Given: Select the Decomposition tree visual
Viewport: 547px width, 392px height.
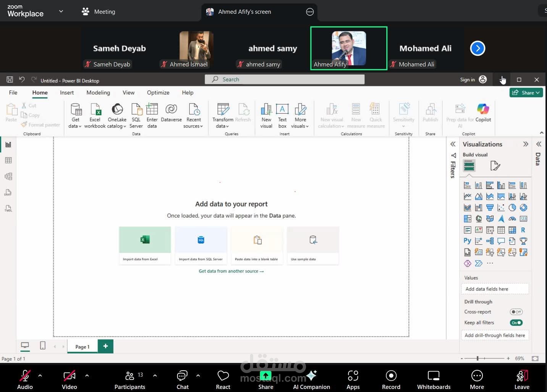Looking at the screenshot, I should [490, 241].
